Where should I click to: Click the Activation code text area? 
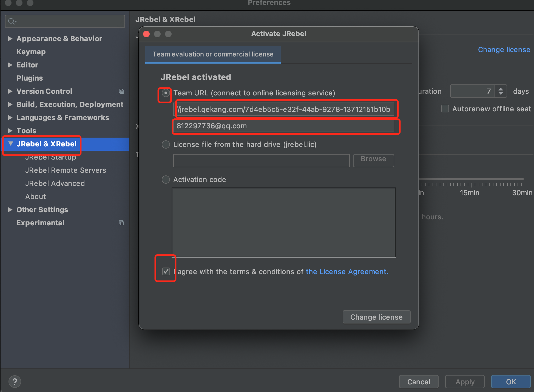284,223
